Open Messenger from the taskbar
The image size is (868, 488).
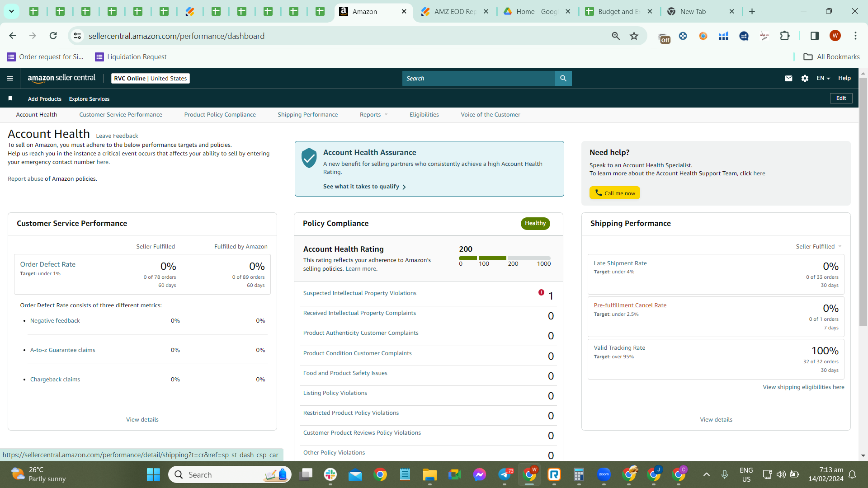480,474
